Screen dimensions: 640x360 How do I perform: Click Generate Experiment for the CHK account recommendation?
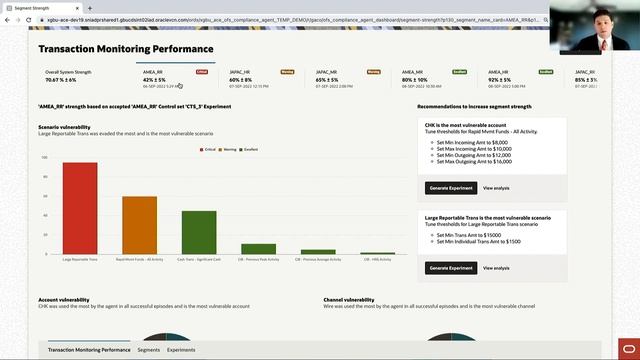pos(451,188)
